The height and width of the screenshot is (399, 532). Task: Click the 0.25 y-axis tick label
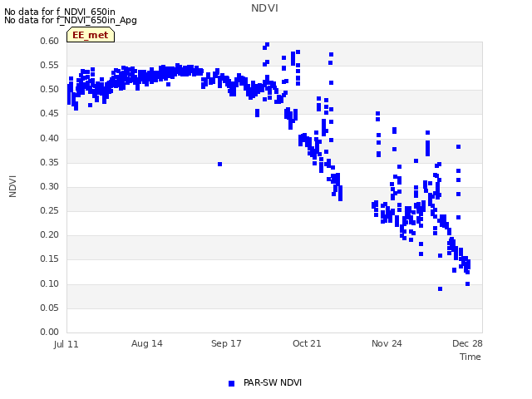click(x=50, y=210)
